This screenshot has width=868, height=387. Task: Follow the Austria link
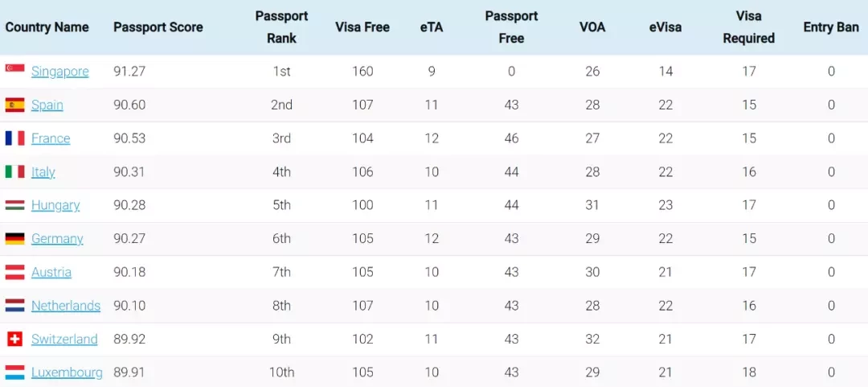coord(51,272)
